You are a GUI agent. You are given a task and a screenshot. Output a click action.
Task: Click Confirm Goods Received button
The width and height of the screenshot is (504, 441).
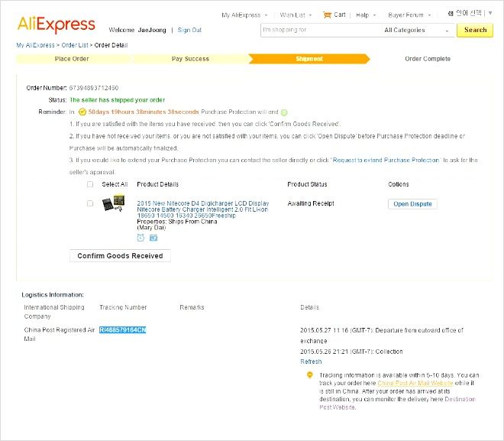coord(120,256)
